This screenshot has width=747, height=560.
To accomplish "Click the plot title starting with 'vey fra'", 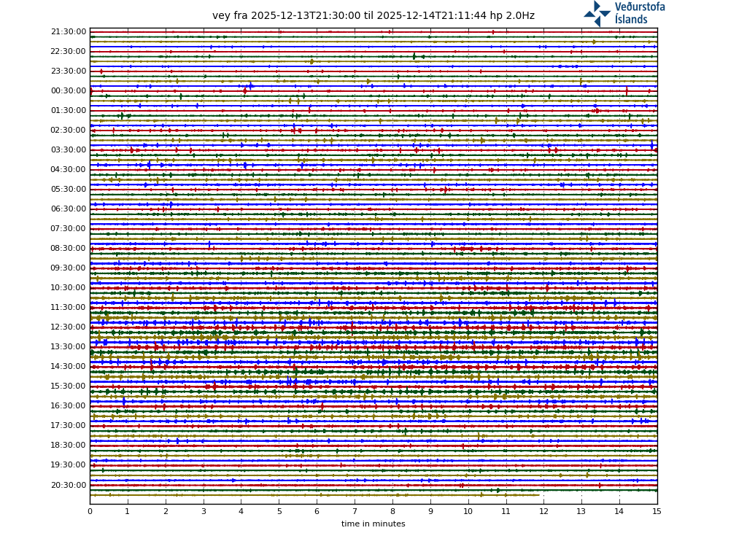I will [373, 16].
